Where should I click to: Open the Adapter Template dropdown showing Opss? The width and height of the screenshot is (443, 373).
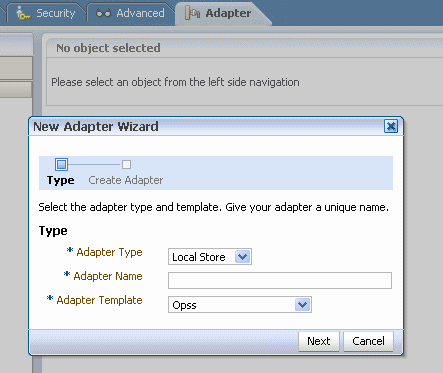(x=240, y=305)
